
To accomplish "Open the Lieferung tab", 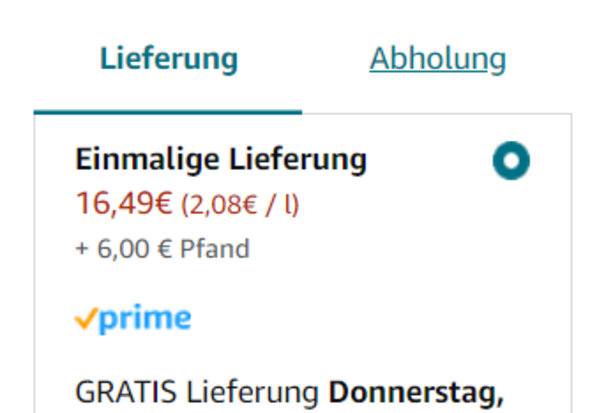I will [x=169, y=59].
